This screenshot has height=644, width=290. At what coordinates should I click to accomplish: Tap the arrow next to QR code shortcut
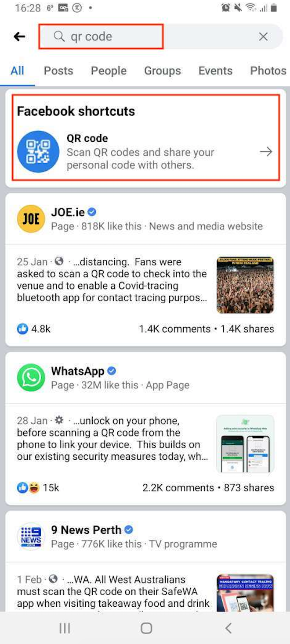[266, 152]
